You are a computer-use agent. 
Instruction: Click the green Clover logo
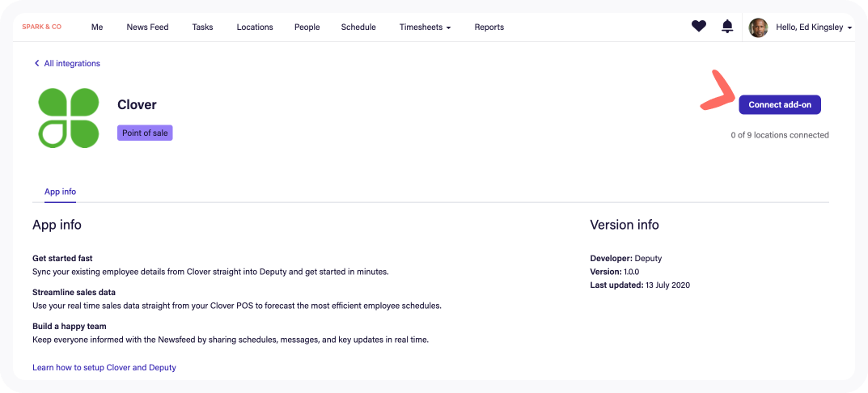(69, 118)
